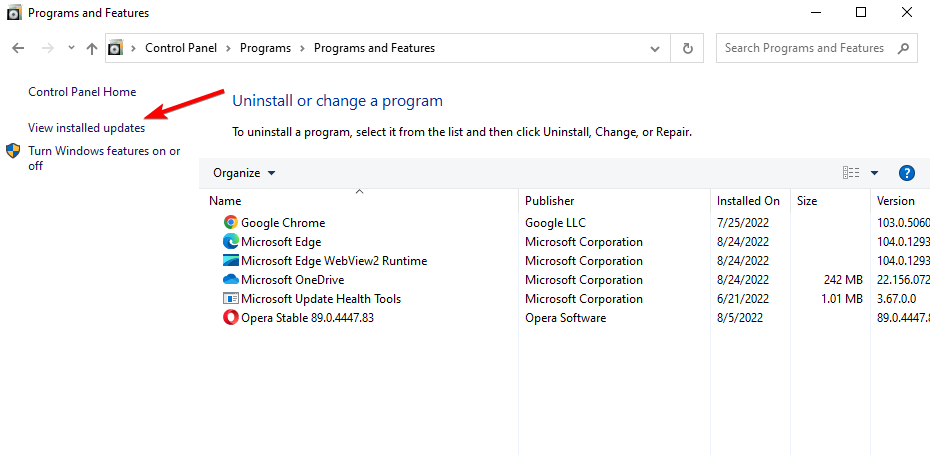
Task: Expand chevron before Control Panel breadcrumb
Action: tap(134, 48)
